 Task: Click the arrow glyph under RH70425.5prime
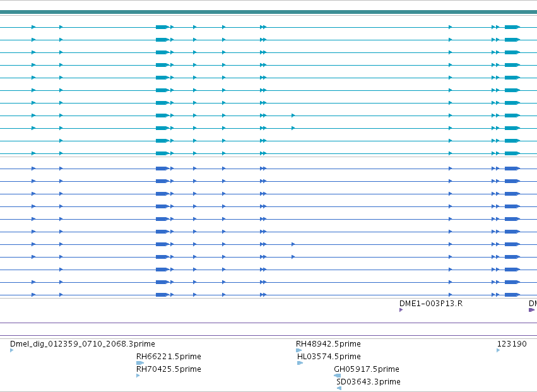138,376
